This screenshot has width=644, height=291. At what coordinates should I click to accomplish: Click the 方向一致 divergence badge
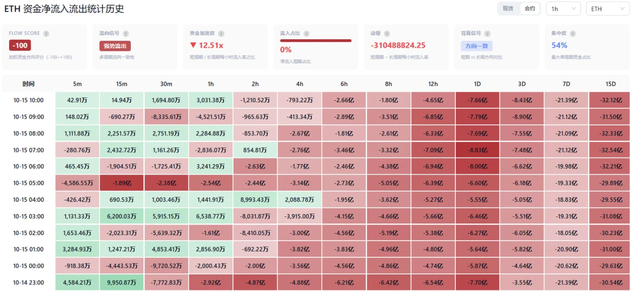(476, 46)
